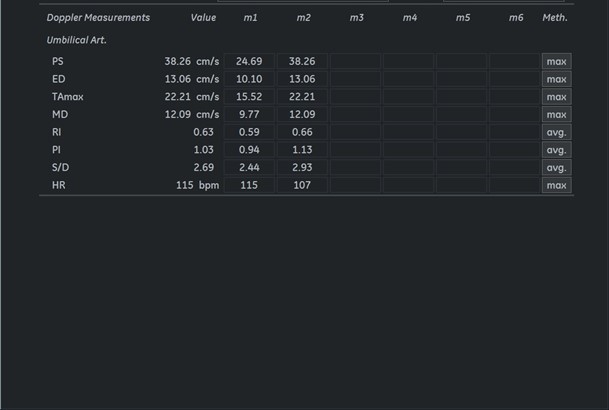Click the TAmax result 22.21 cm/s

click(192, 97)
